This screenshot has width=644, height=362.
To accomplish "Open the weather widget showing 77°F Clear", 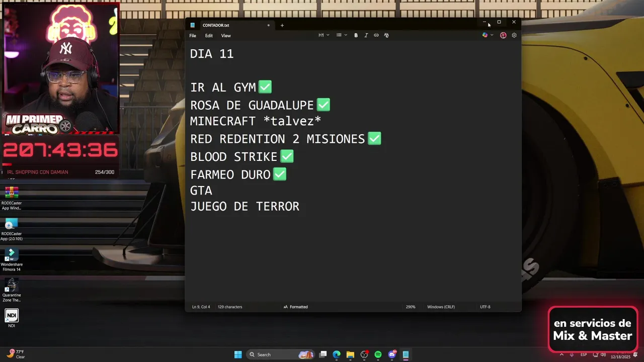I will pos(16,354).
